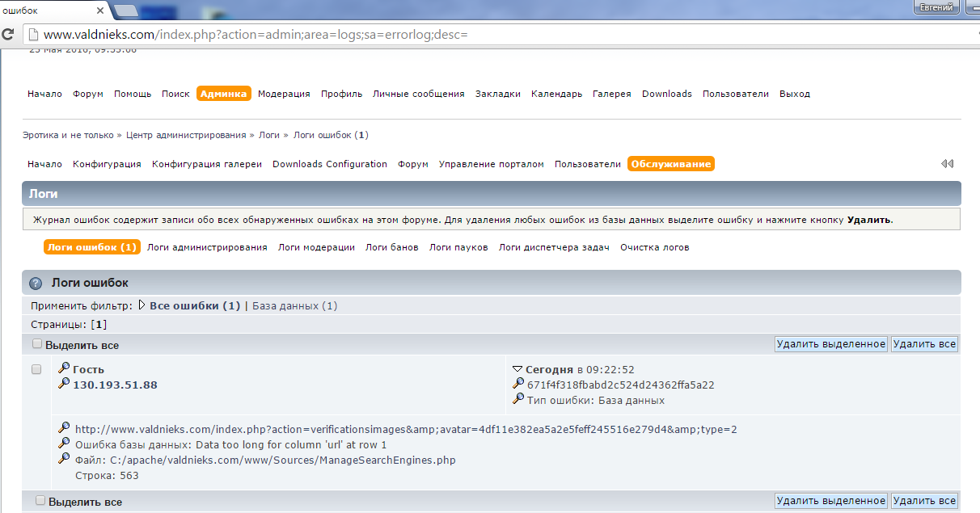Screen dimensions: 980x513
Task: Select the checkbox for the Гость error entry
Action: click(36, 369)
